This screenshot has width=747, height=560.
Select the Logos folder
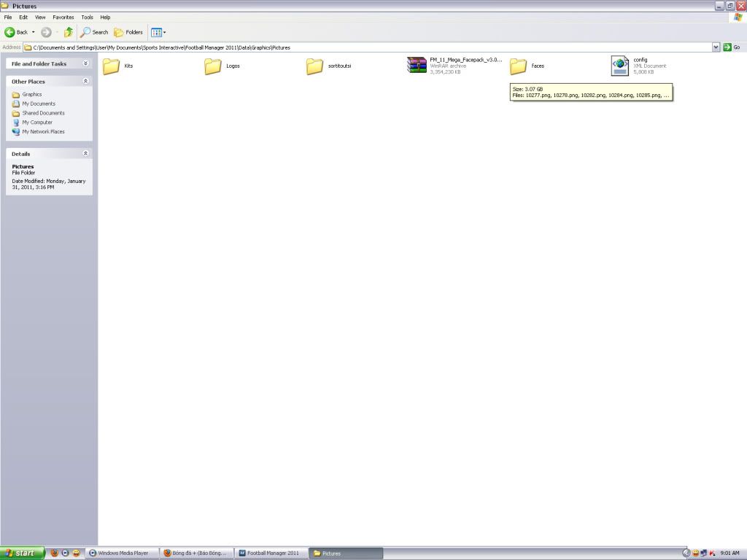pos(222,66)
